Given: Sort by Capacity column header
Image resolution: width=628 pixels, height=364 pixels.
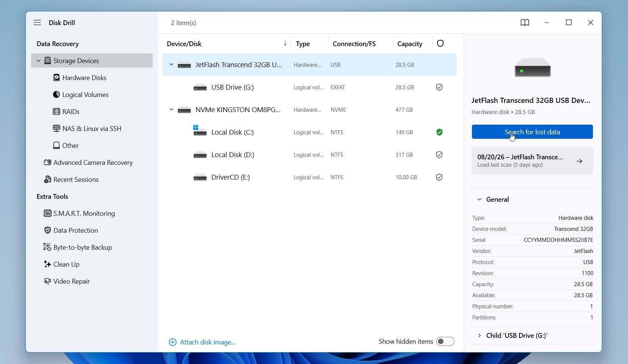Looking at the screenshot, I should coord(410,44).
